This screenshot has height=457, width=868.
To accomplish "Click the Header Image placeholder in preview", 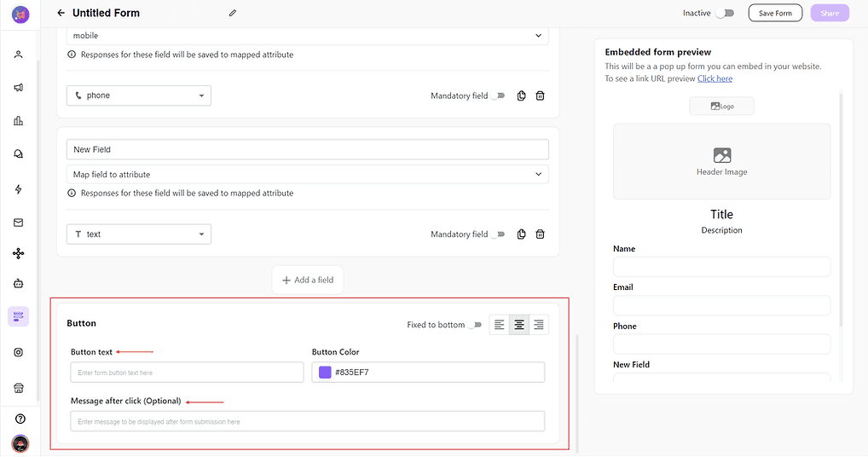I will pos(722,161).
